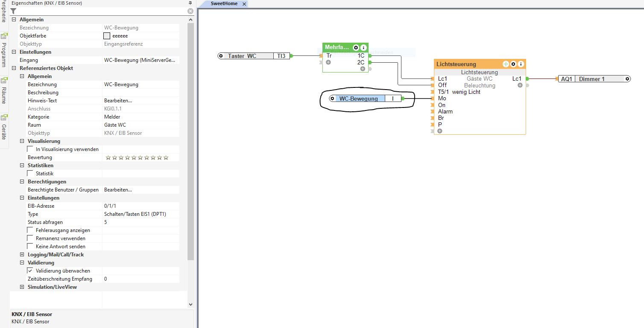Click info icon on Lichtsteuerung block
The height and width of the screenshot is (328, 644).
521,64
